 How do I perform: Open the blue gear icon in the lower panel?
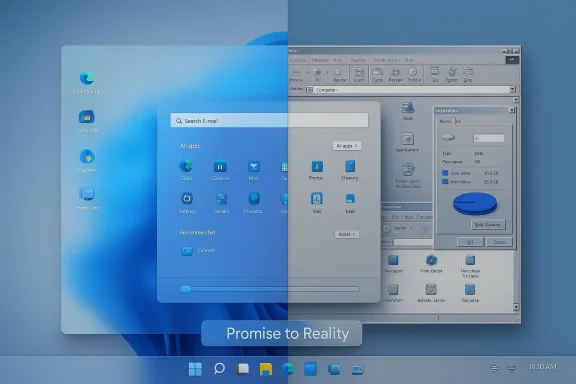pyautogui.click(x=431, y=261)
